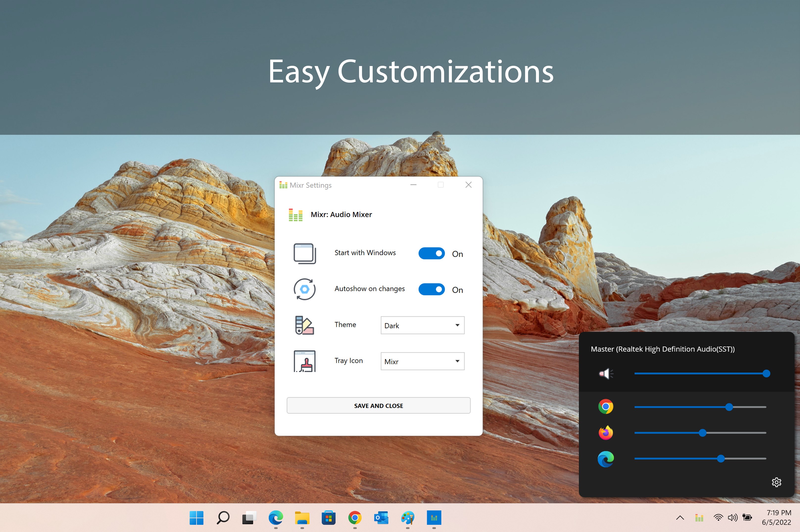800x532 pixels.
Task: Open the Theme dropdown
Action: (x=422, y=325)
